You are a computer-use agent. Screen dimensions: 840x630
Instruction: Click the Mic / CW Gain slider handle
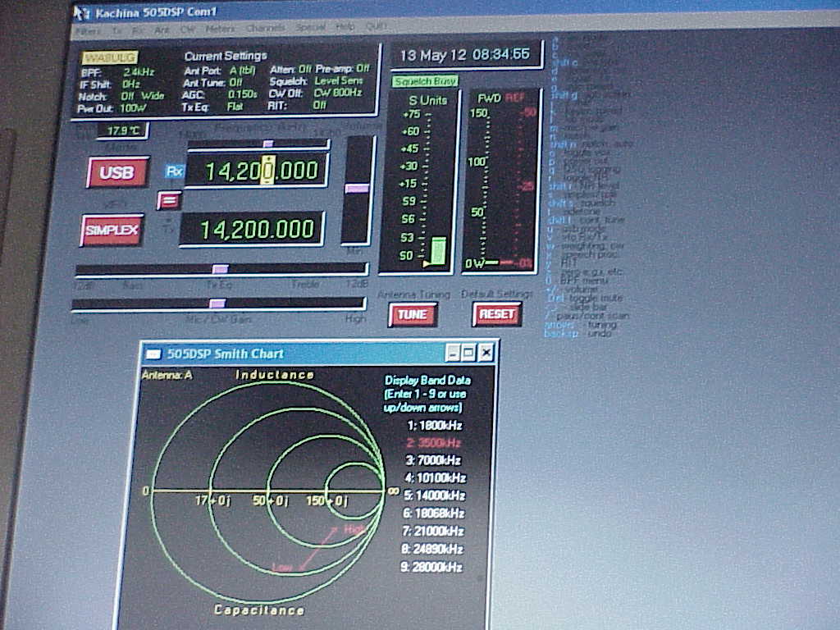(x=217, y=304)
